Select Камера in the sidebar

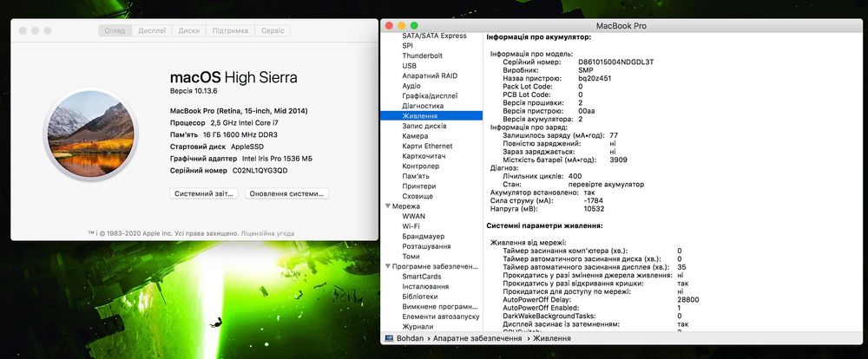pyautogui.click(x=415, y=136)
